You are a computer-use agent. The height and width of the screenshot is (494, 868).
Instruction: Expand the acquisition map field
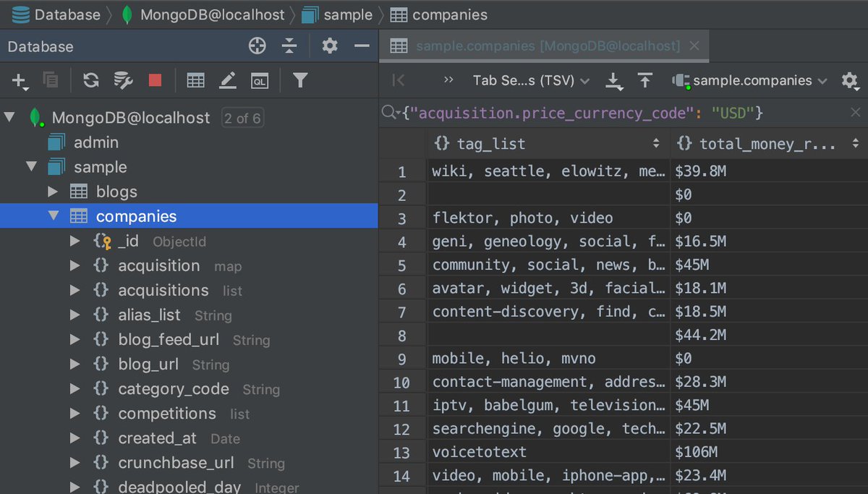pyautogui.click(x=75, y=265)
